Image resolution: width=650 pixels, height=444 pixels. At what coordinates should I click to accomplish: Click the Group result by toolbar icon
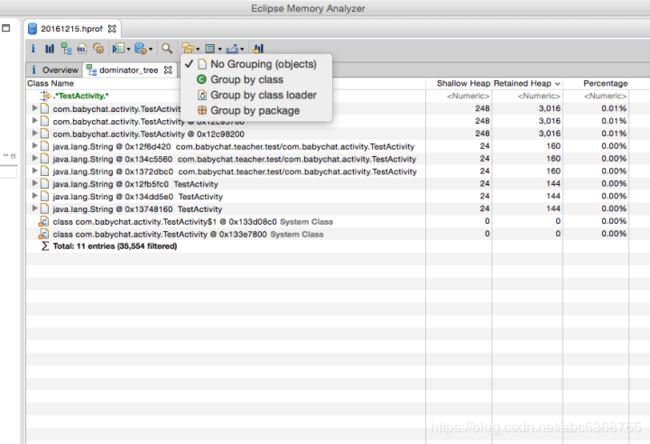click(x=188, y=49)
